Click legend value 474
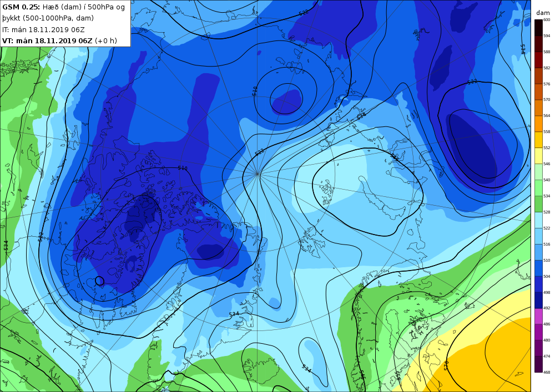 pyautogui.click(x=547, y=357)
